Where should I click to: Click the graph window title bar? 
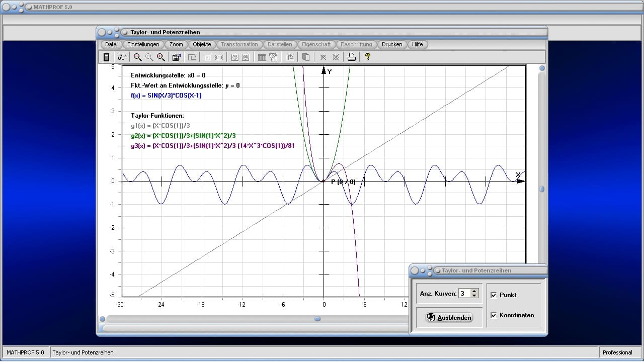pyautogui.click(x=322, y=32)
